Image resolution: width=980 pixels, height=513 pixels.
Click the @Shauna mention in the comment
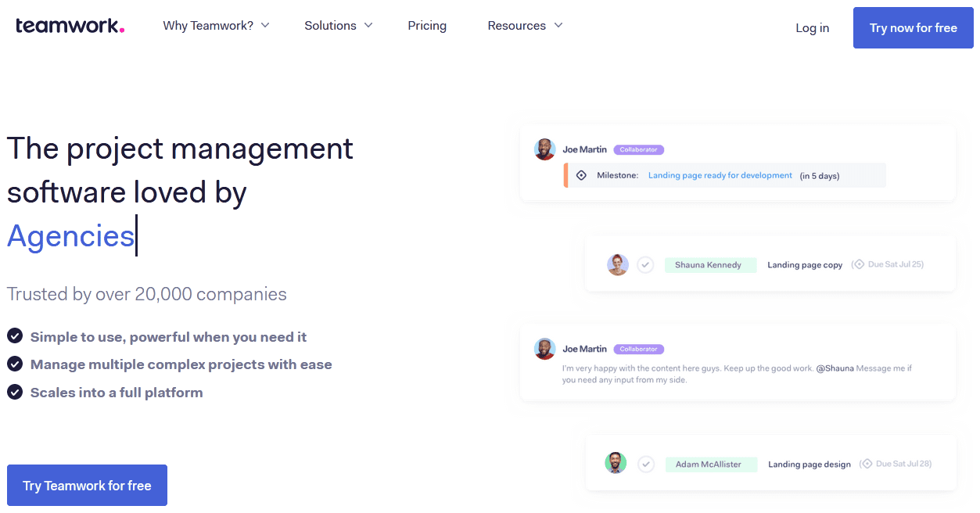pos(837,368)
